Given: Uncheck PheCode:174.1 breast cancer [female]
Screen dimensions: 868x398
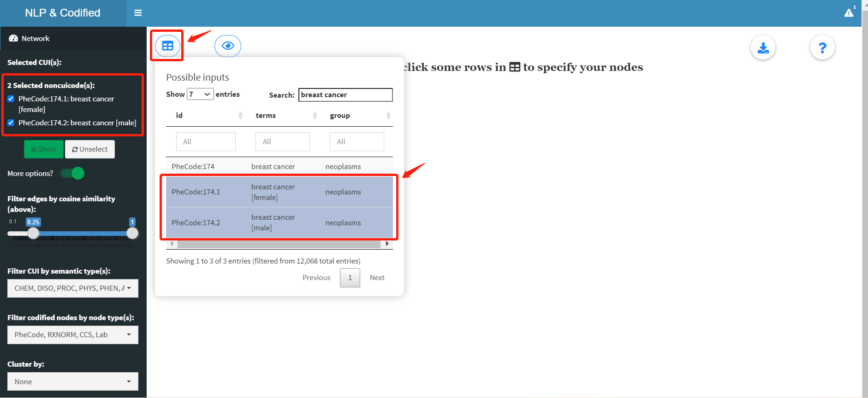Looking at the screenshot, I should tap(11, 99).
